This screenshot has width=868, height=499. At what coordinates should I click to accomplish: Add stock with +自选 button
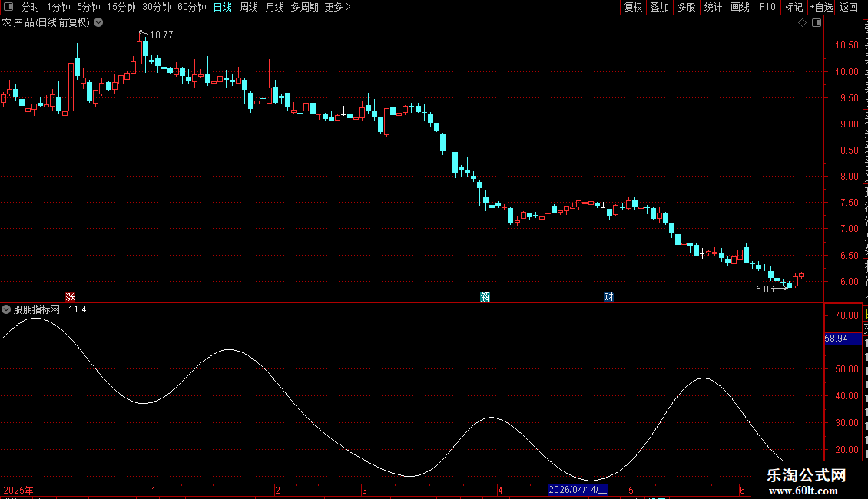[821, 7]
